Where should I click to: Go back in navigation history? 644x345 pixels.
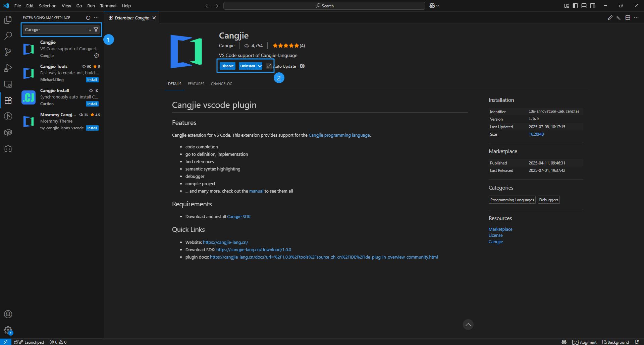pyautogui.click(x=207, y=6)
